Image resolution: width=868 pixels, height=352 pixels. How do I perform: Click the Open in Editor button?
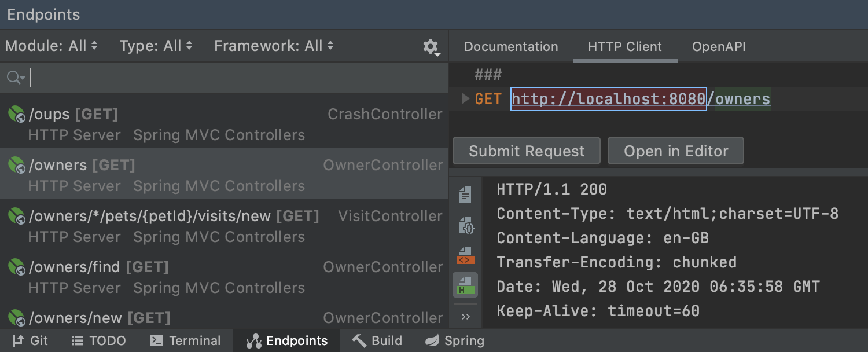[675, 151]
